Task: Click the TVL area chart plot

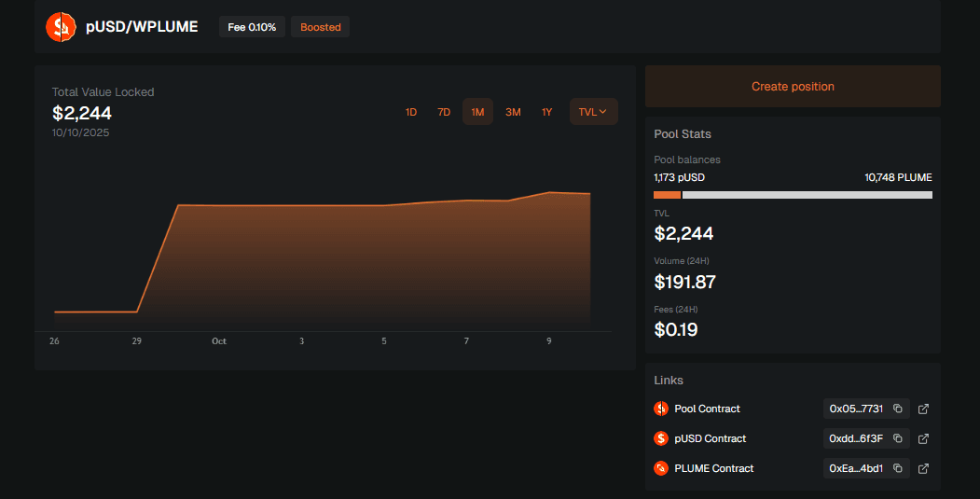Action: (x=323, y=263)
